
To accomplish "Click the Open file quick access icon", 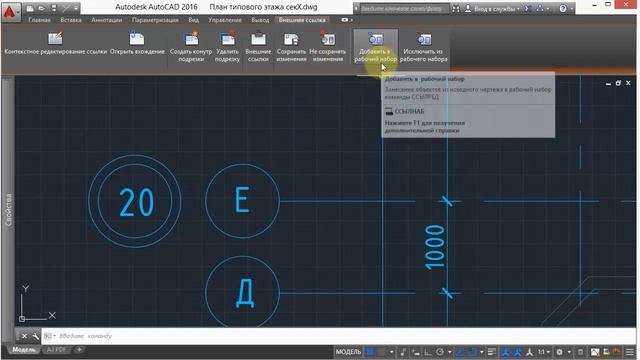I will (x=41, y=8).
